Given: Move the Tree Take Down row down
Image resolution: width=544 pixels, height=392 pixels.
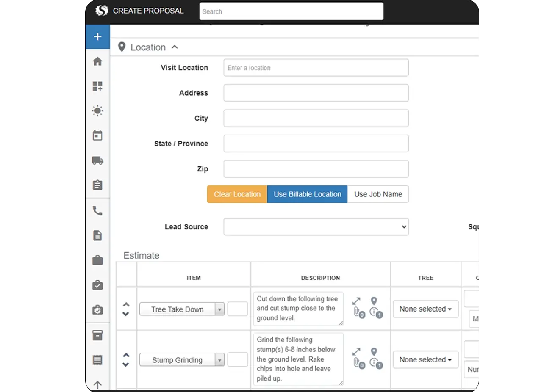Looking at the screenshot, I should 126,314.
